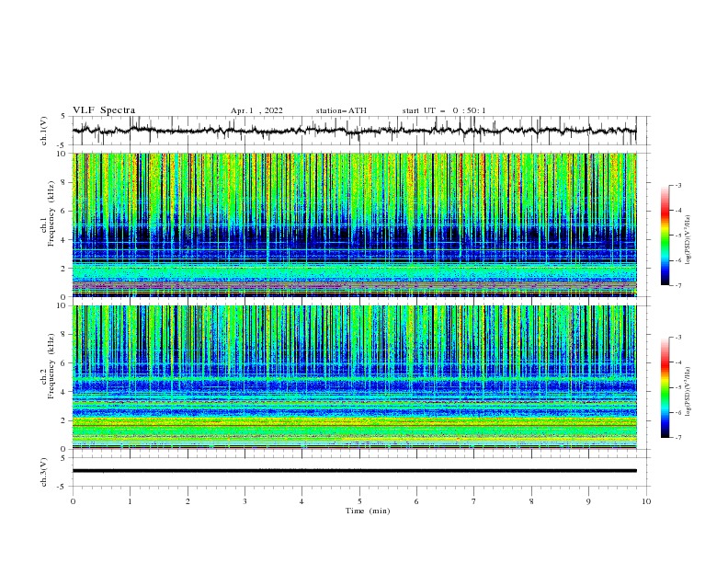Click time axis tick label "10"
Screen dimensions: 728x563
pos(646,501)
